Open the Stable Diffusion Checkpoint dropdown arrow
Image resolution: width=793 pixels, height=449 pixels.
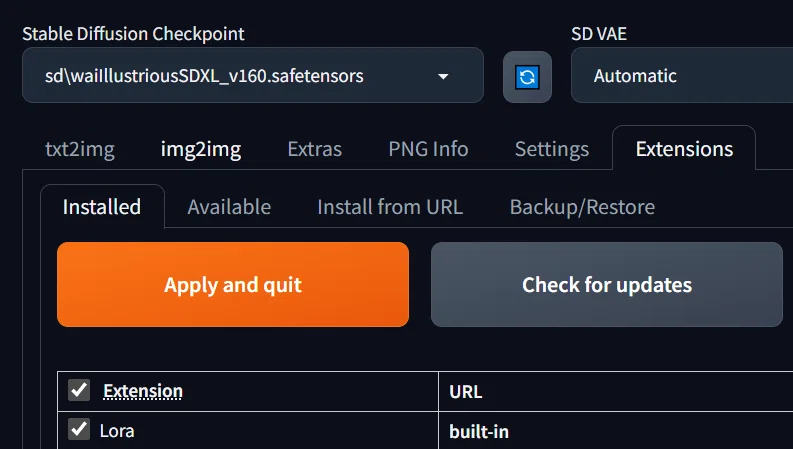pos(443,76)
